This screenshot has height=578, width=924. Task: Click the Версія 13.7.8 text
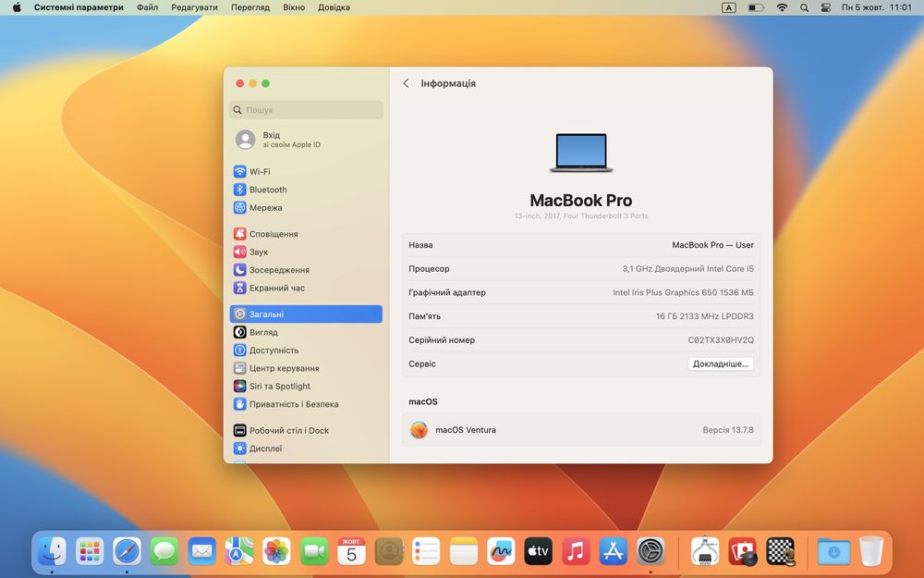click(728, 430)
